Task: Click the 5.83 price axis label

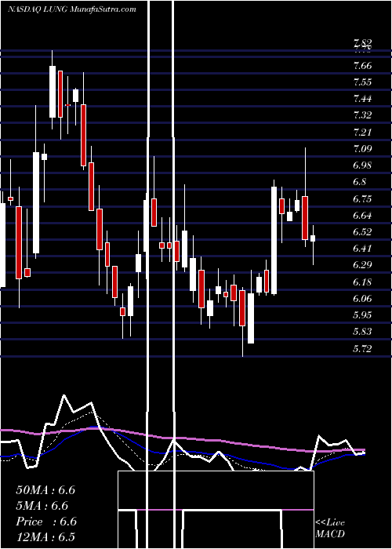Action: tap(362, 331)
